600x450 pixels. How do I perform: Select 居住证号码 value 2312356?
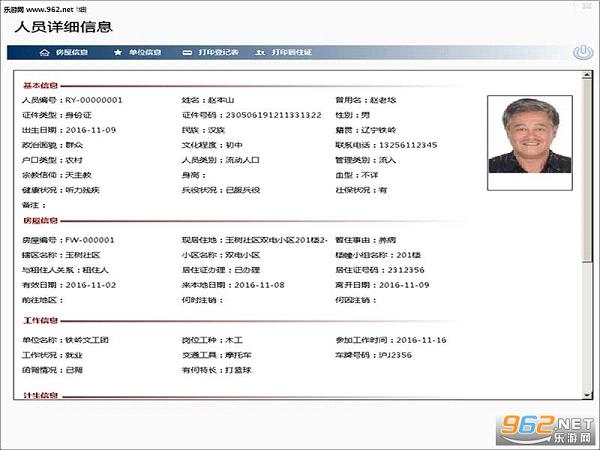point(406,270)
